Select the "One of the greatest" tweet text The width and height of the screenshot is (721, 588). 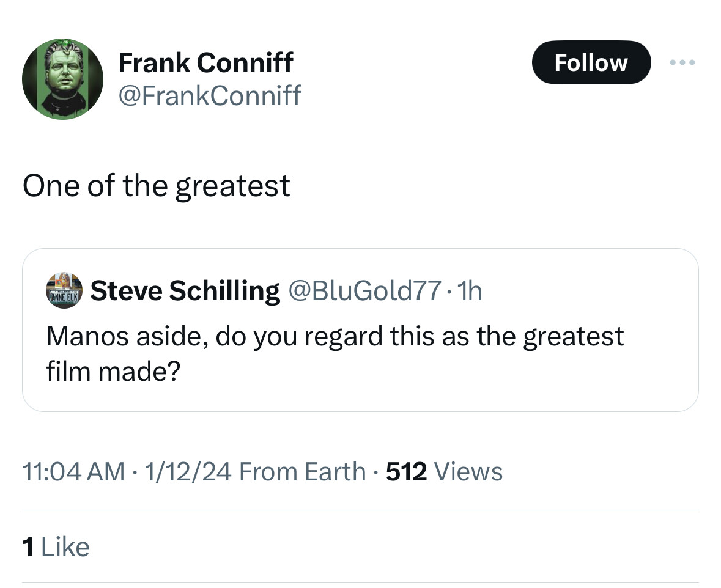157,186
